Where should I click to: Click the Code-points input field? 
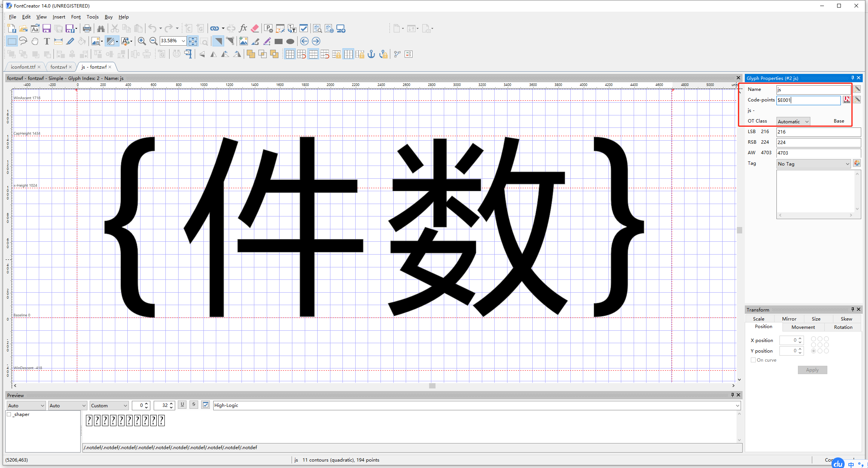coord(808,100)
